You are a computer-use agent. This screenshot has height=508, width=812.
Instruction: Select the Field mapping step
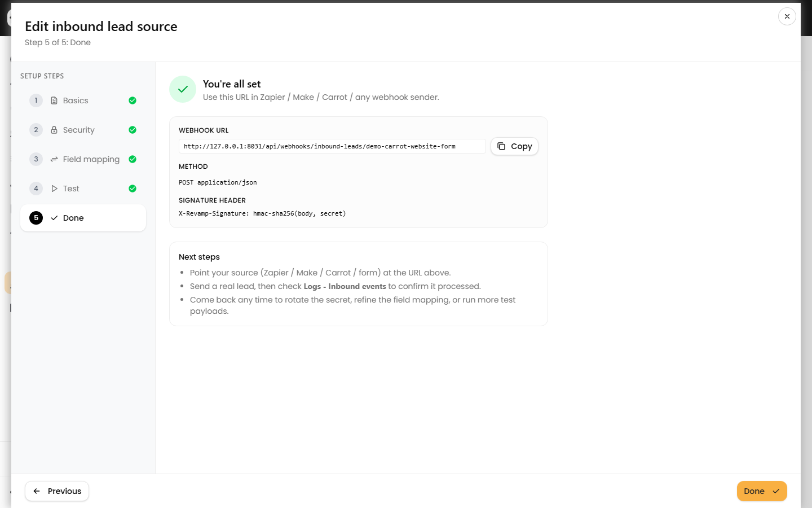point(83,159)
